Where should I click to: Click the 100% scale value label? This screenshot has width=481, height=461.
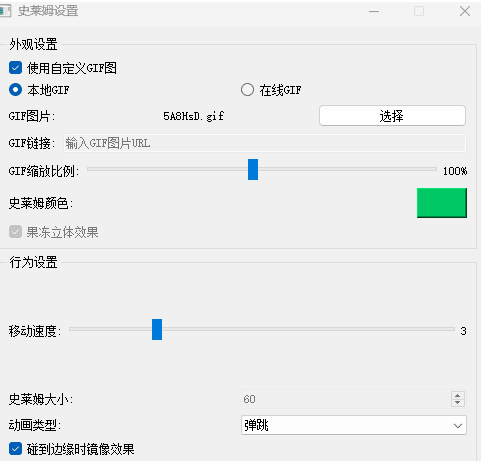(x=455, y=171)
